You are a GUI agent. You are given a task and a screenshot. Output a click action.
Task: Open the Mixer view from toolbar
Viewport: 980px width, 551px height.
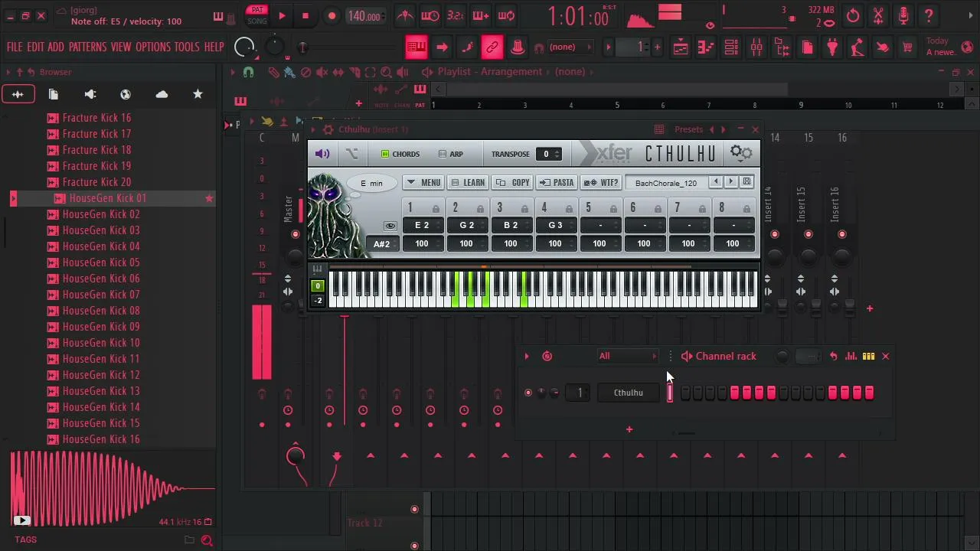point(756,47)
